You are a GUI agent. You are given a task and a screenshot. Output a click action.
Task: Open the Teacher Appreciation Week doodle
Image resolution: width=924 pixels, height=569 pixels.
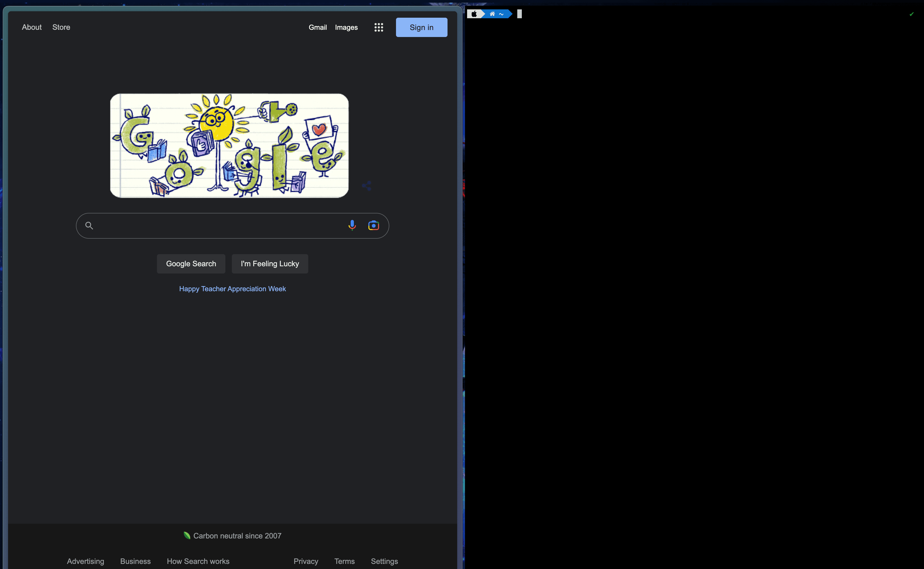229,146
